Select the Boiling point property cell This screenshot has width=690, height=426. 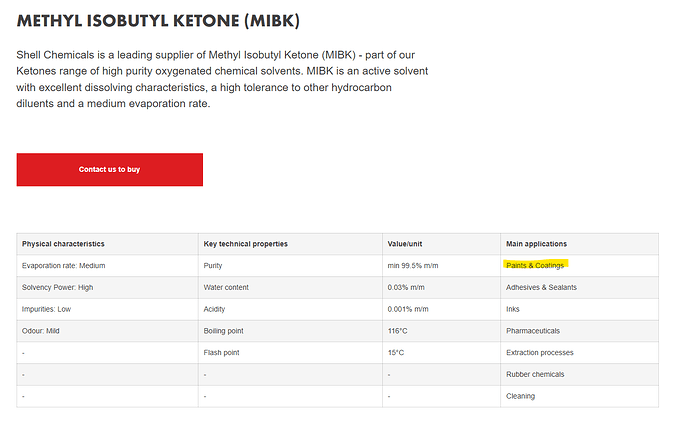(226, 331)
